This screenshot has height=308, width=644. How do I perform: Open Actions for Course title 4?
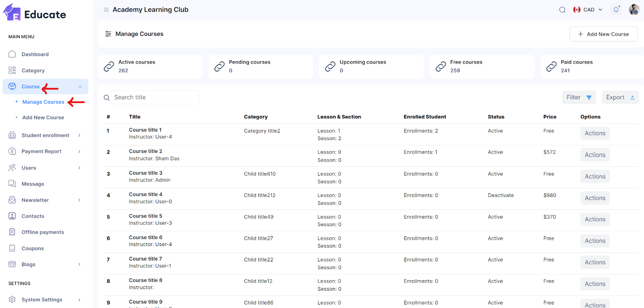coord(595,198)
